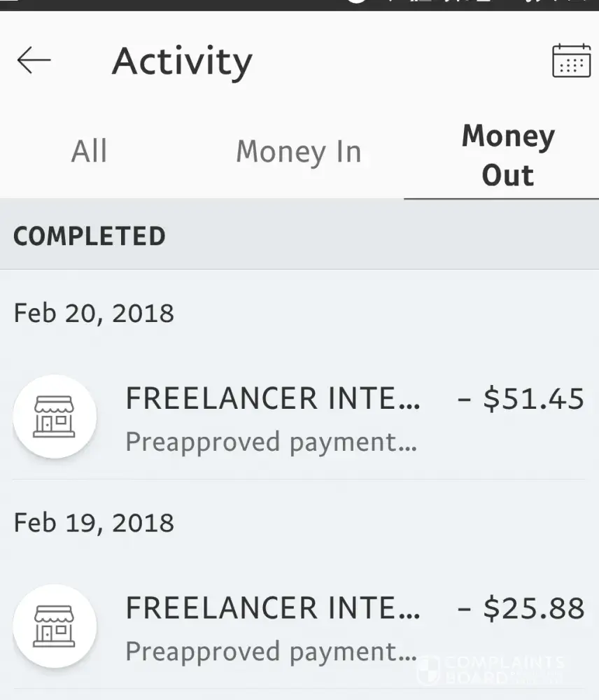Tap the - $51.45 amount
The height and width of the screenshot is (700, 599).
(521, 399)
